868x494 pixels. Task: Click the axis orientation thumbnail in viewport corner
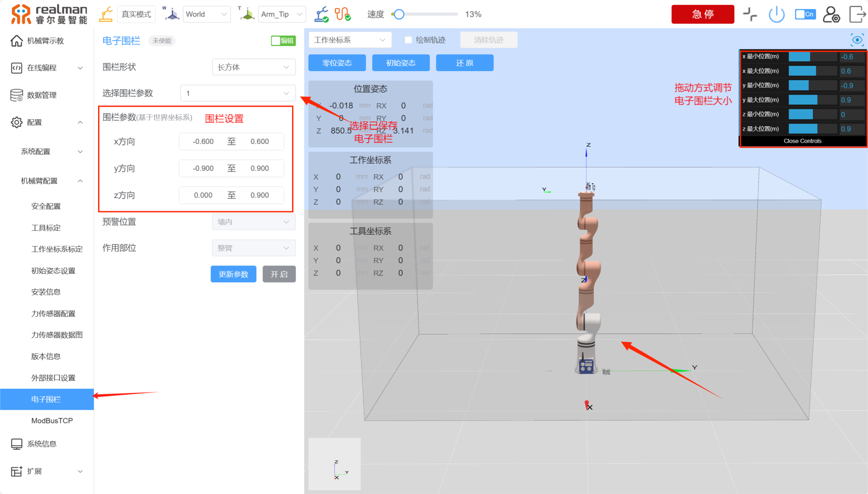pos(334,464)
